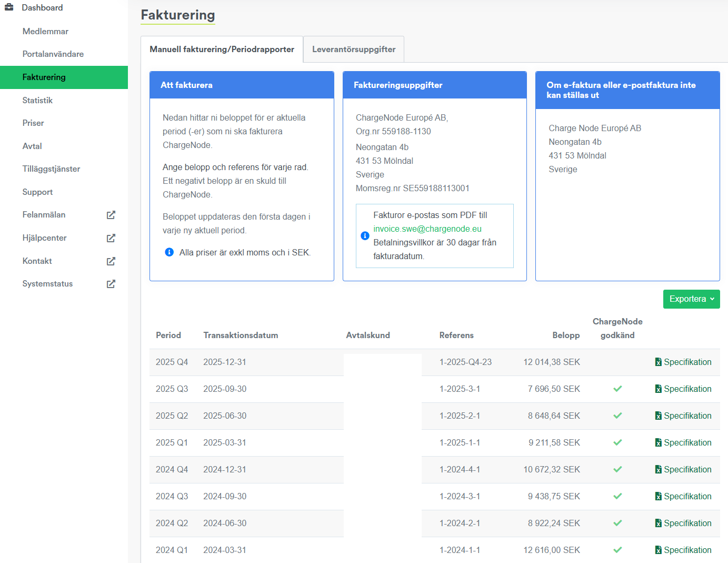728x563 pixels.
Task: Click info icon next to invoice email notice
Action: 365,236
